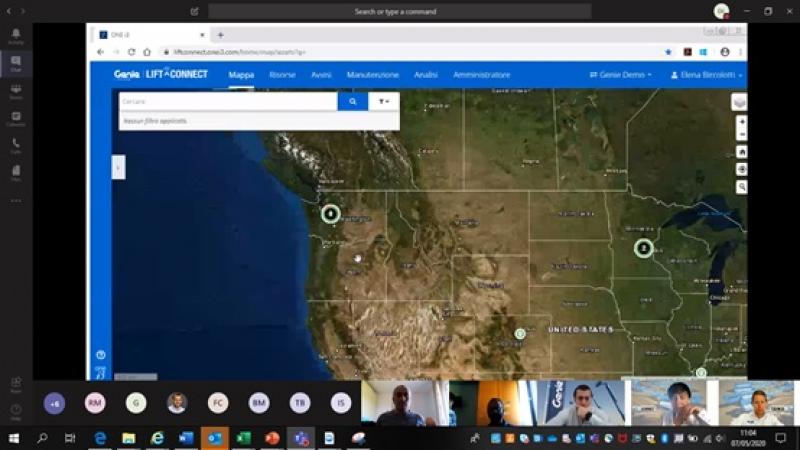Image resolution: width=800 pixels, height=450 pixels.
Task: Open the browser profile icon
Action: tap(724, 52)
